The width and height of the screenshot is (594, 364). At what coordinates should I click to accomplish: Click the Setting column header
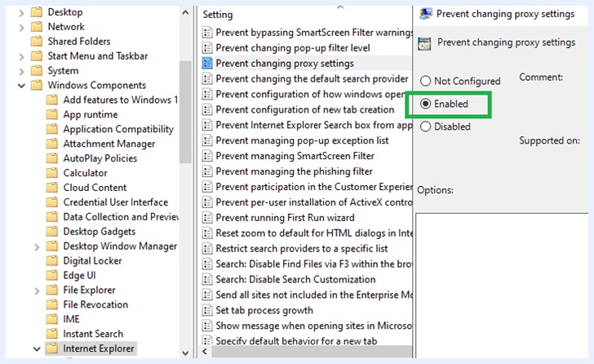218,15
